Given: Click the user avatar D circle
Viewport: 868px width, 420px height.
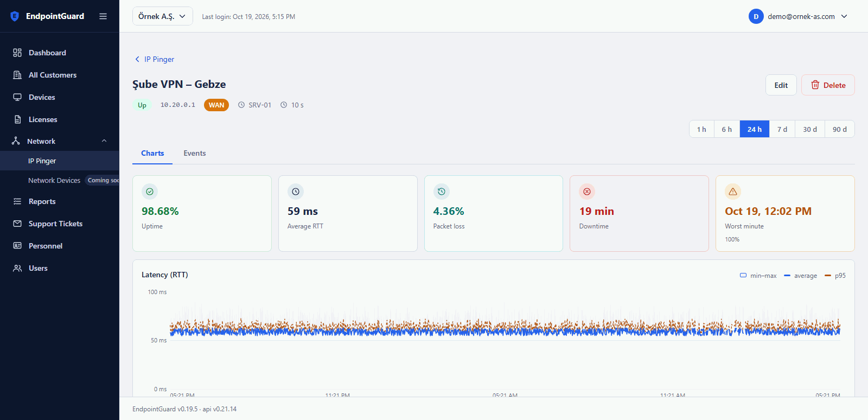Looking at the screenshot, I should pos(756,16).
